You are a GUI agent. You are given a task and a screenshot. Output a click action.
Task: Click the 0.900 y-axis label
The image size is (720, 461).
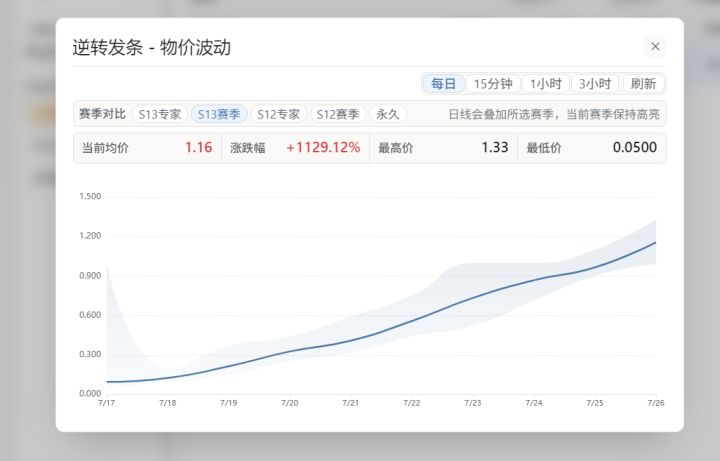coord(90,275)
